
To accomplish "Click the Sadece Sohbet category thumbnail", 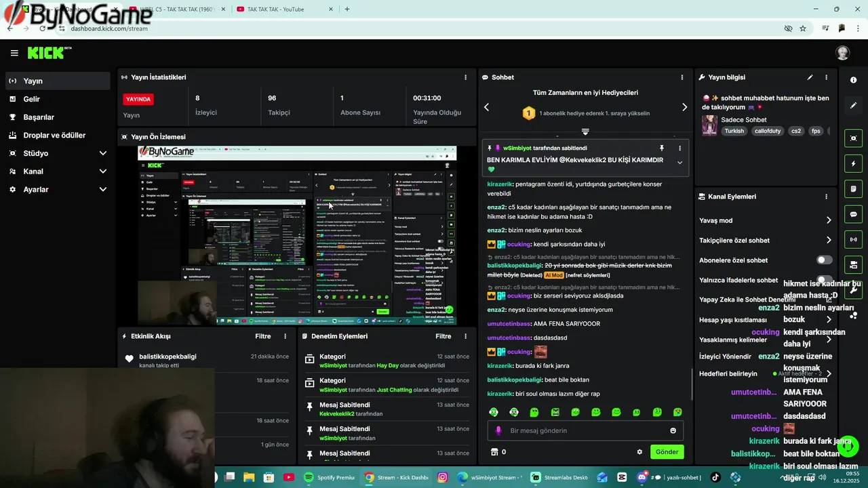I will tap(709, 125).
